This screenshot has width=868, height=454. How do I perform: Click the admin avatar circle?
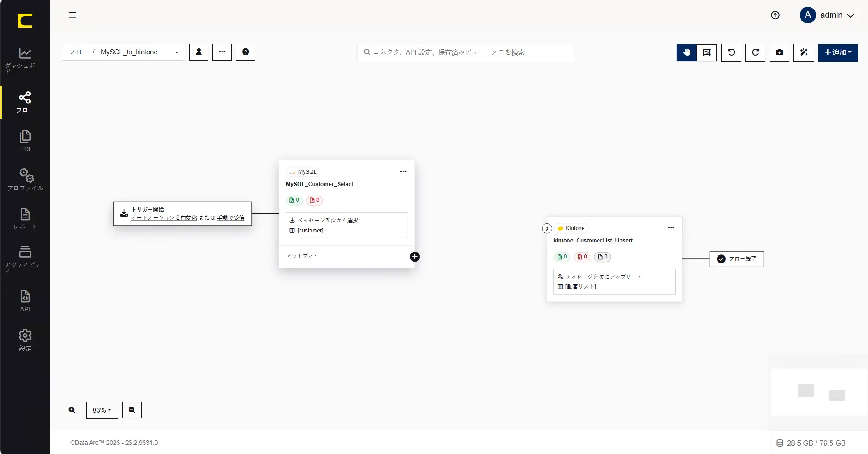(x=807, y=15)
